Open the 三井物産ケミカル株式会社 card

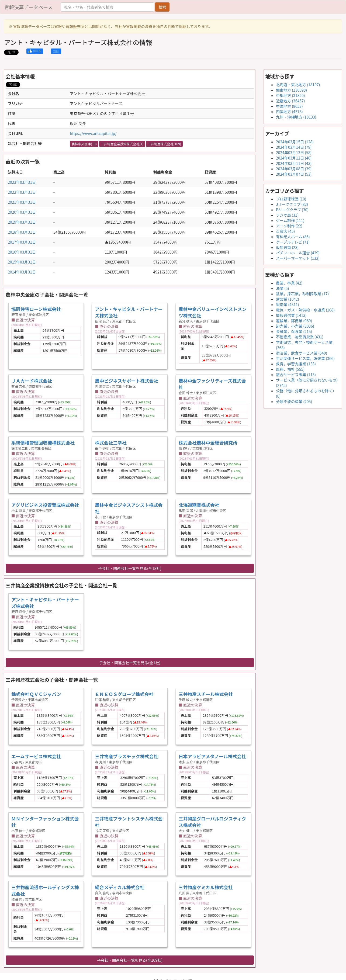pyautogui.click(x=206, y=888)
